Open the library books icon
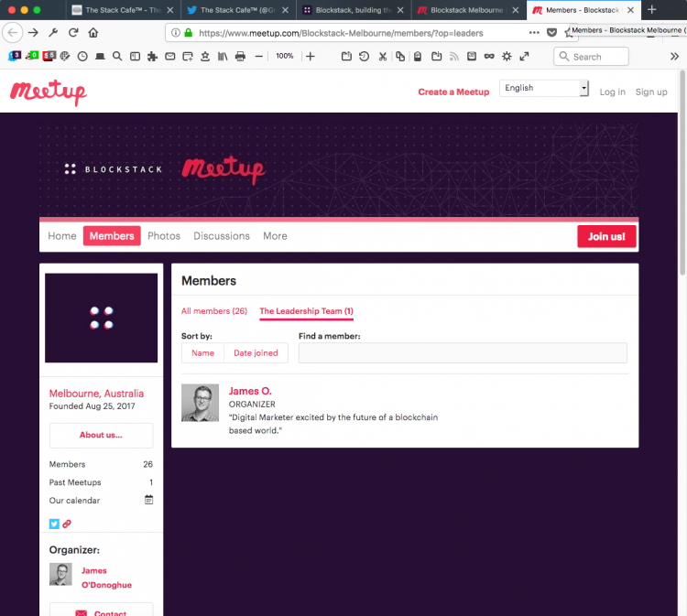 223,56
